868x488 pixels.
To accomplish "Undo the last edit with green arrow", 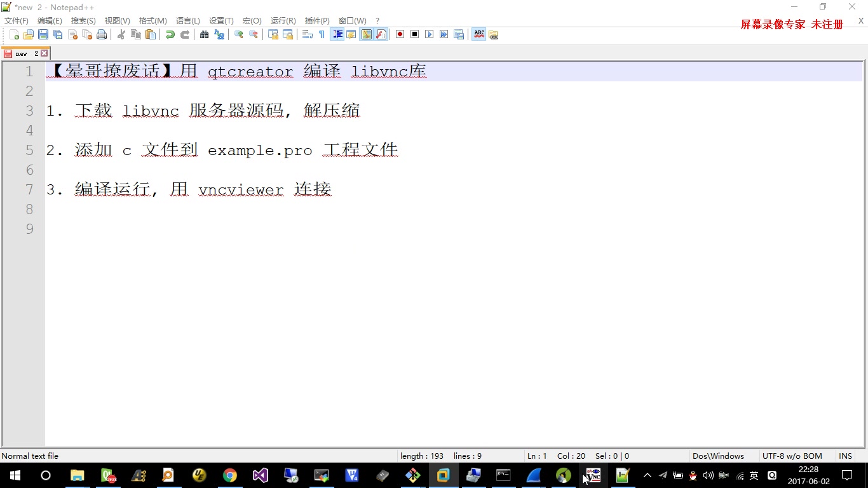I will (170, 34).
